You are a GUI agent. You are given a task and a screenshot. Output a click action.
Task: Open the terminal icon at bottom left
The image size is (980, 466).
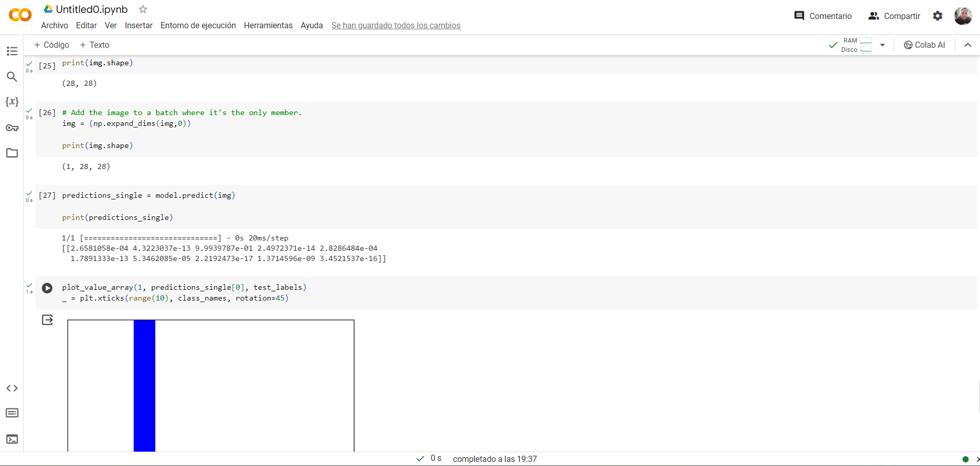click(12, 439)
